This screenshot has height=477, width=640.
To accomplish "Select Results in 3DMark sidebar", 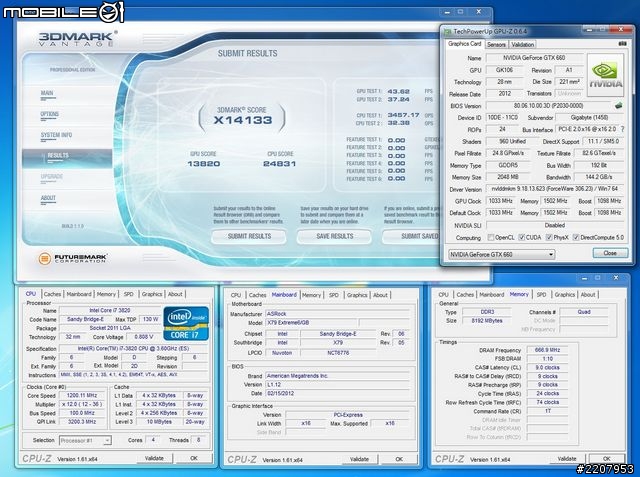I will pos(67,158).
